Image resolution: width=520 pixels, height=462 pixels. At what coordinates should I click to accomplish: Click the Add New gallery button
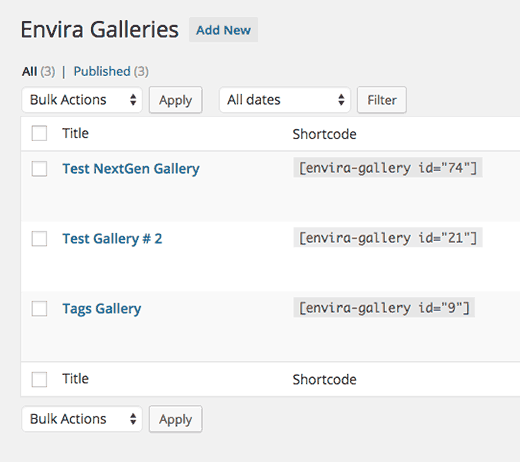tap(223, 30)
